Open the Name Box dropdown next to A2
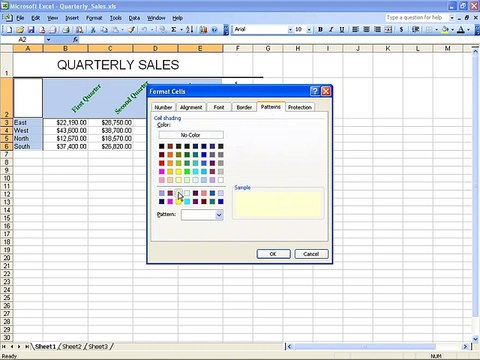The image size is (480, 360). click(48, 40)
